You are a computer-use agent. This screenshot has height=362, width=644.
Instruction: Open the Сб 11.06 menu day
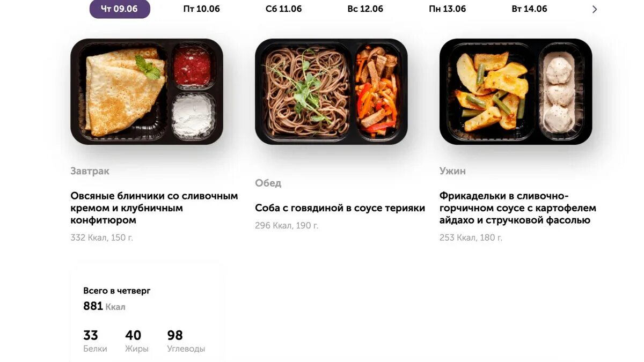click(283, 9)
